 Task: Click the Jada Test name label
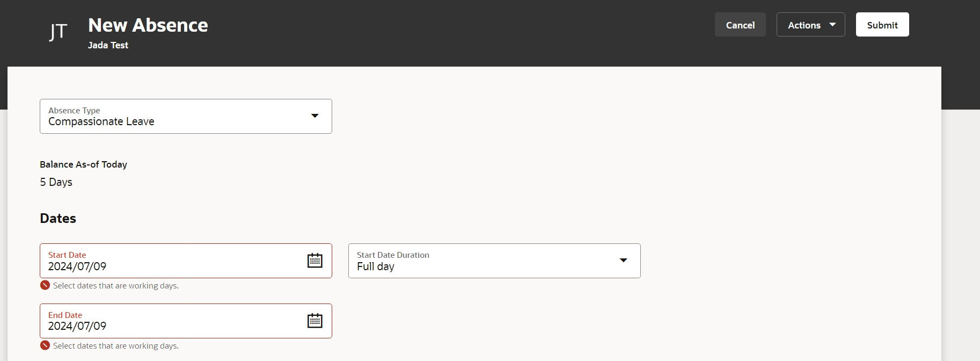click(x=108, y=45)
